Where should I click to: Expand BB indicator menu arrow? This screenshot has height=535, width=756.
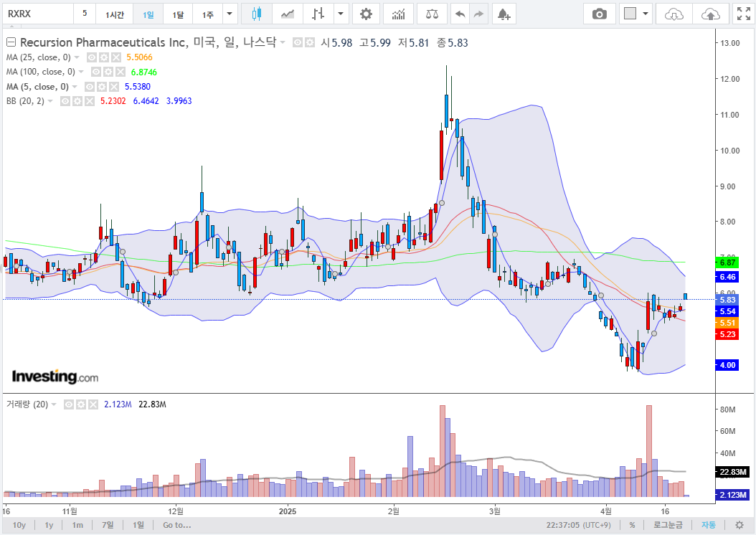pyautogui.click(x=50, y=101)
